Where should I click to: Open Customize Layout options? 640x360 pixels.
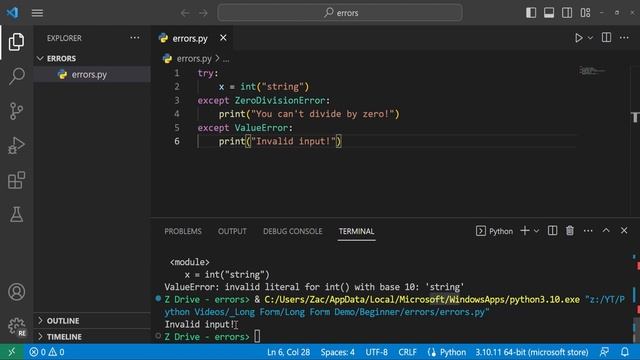(x=585, y=13)
